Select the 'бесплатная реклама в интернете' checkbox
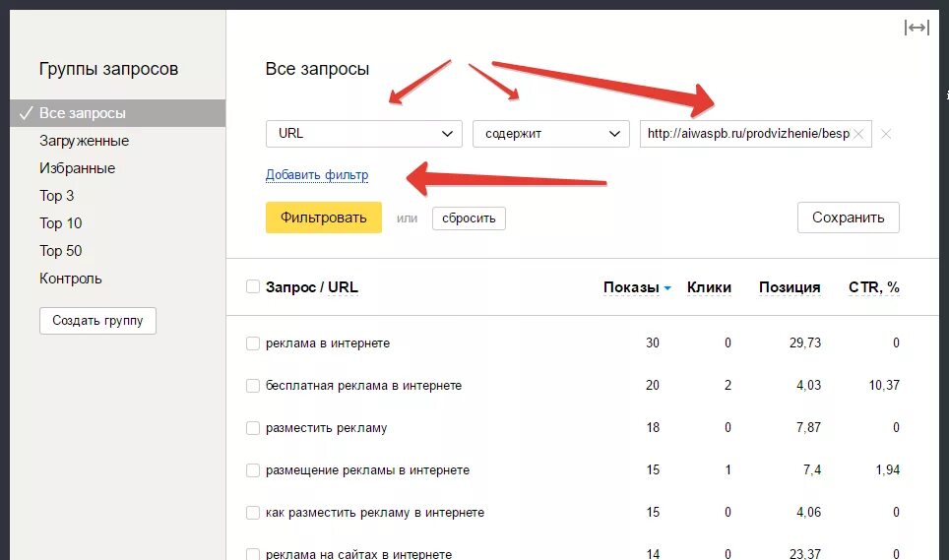 tap(253, 386)
